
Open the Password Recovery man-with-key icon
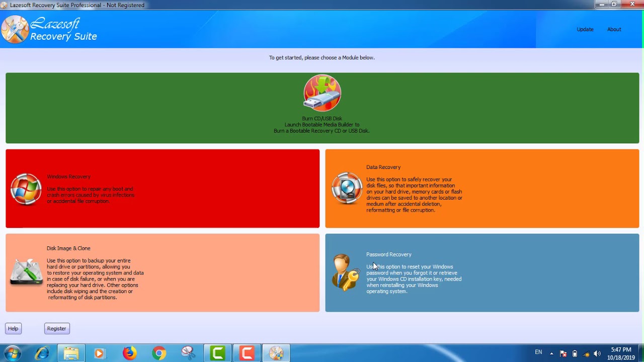[x=346, y=273]
